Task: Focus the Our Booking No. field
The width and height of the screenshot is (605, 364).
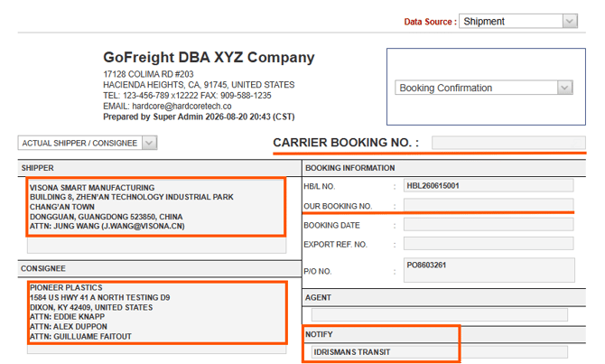Action: 489,205
